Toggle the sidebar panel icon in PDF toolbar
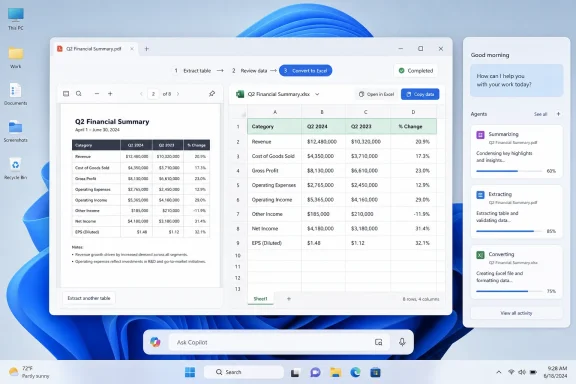 point(66,94)
